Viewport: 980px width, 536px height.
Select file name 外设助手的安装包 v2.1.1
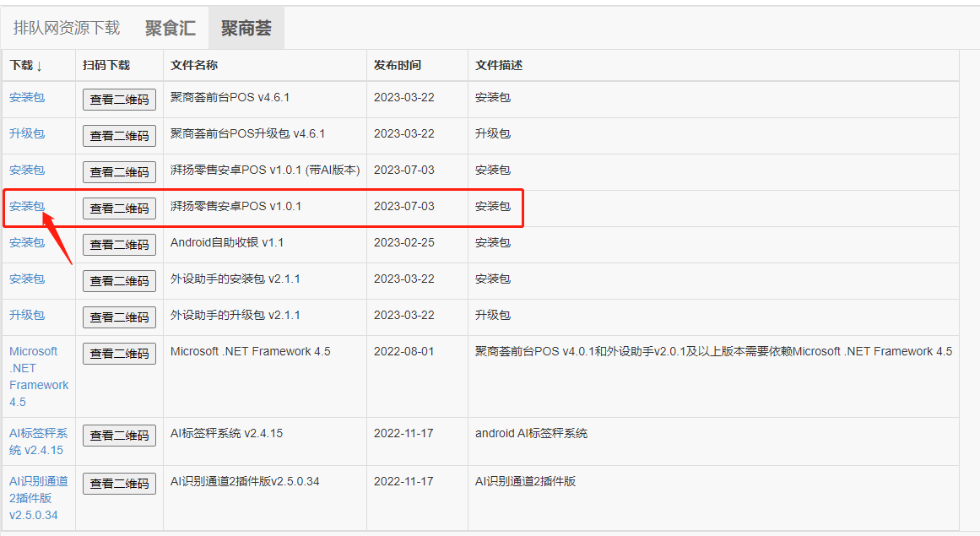235,279
